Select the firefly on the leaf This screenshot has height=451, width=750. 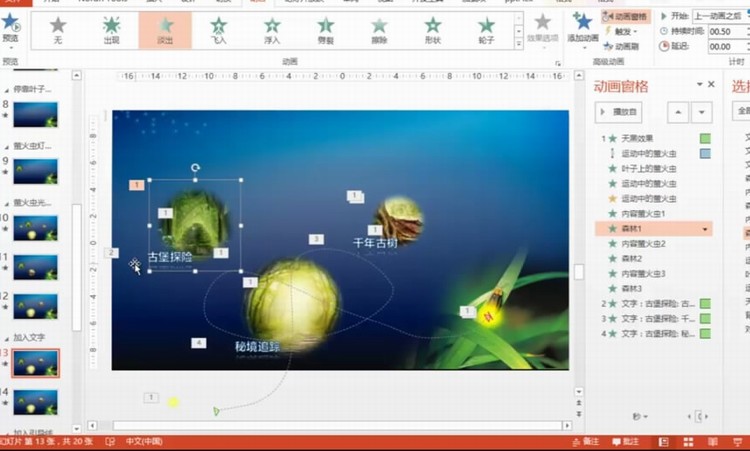[492, 306]
